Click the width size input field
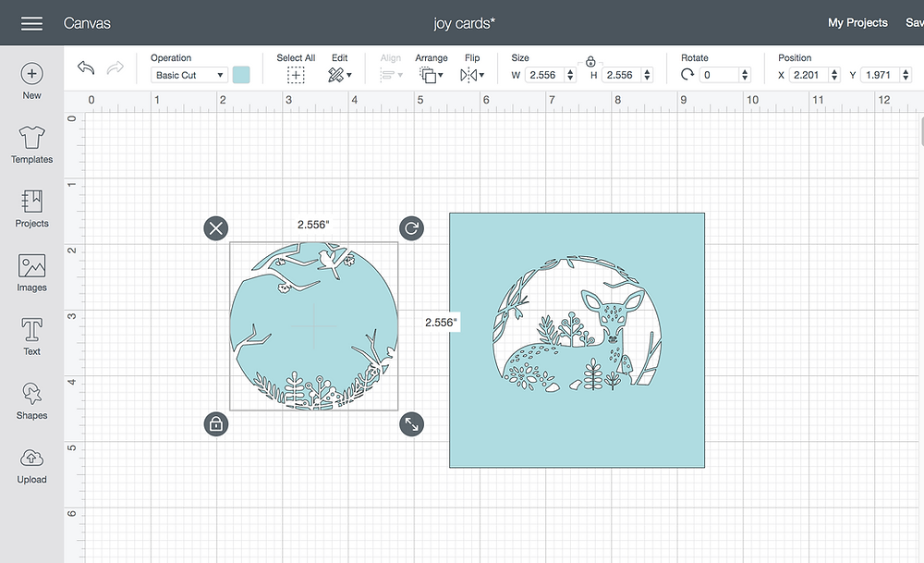 [x=544, y=75]
